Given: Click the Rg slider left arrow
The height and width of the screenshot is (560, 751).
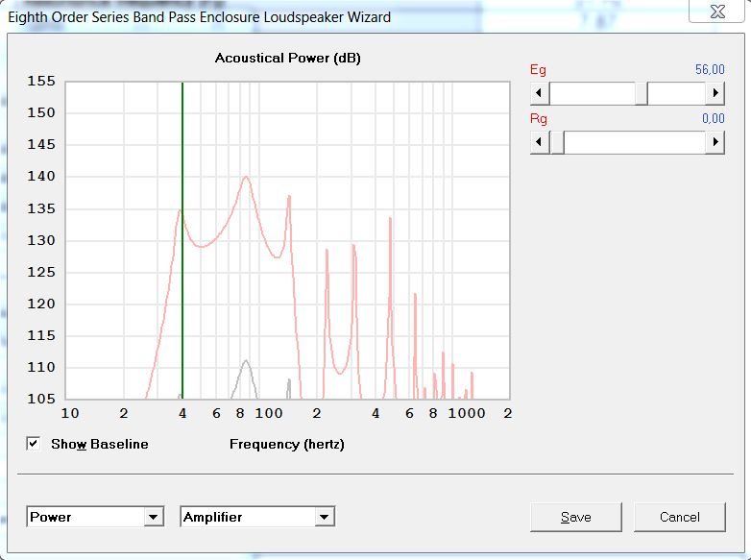Looking at the screenshot, I should pyautogui.click(x=540, y=142).
